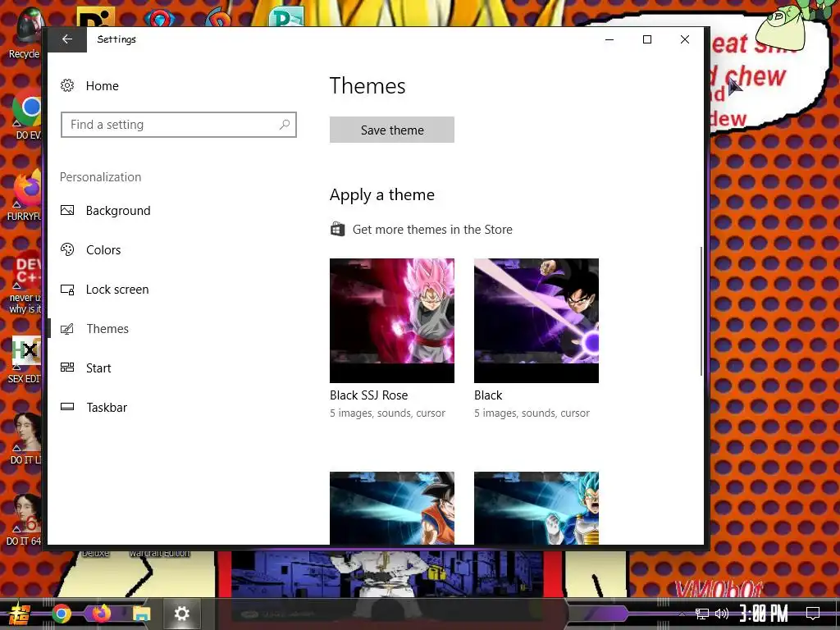This screenshot has width=840, height=630.
Task: Open Colors personalization page
Action: pos(103,250)
